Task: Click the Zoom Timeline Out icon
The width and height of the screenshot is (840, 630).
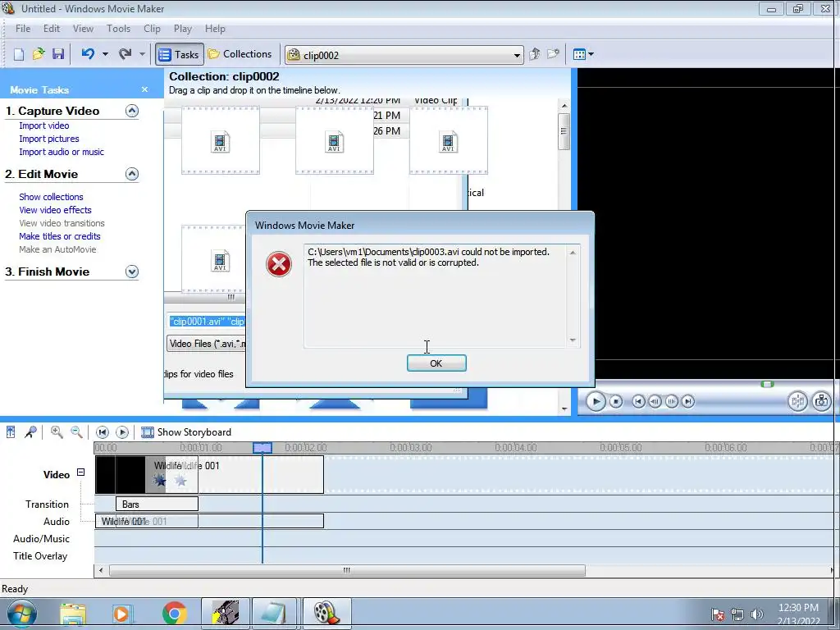Action: 76,431
